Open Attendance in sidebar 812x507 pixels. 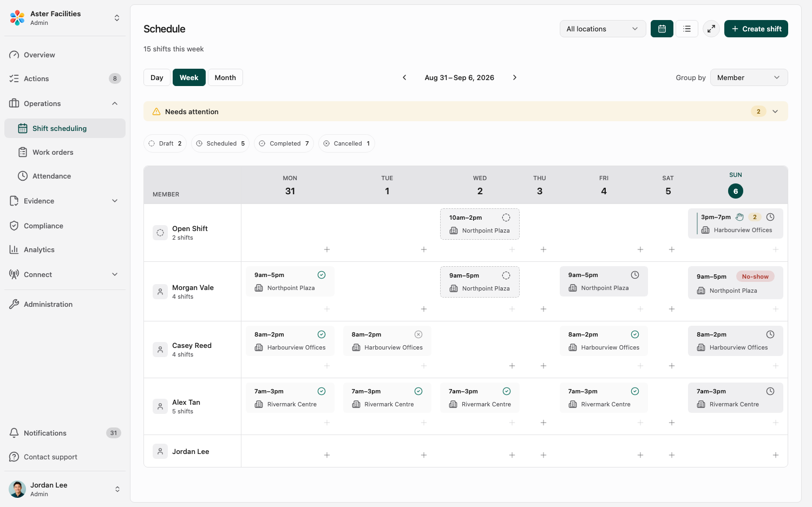coord(65,176)
